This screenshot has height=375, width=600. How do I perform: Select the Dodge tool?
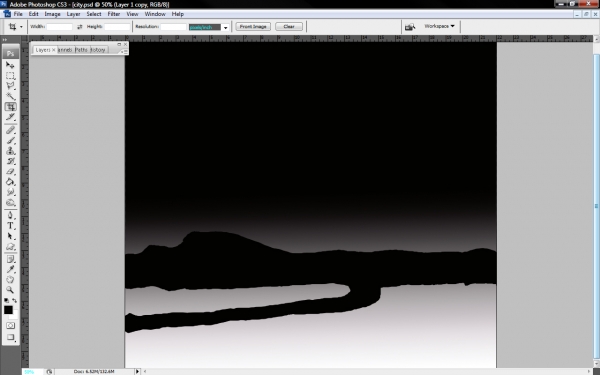[10, 202]
